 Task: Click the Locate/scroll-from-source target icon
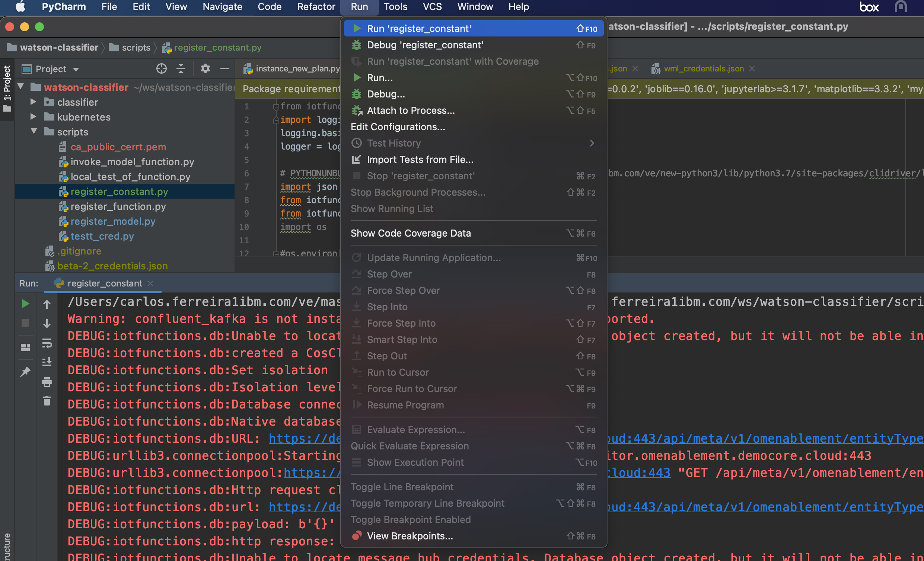[161, 68]
